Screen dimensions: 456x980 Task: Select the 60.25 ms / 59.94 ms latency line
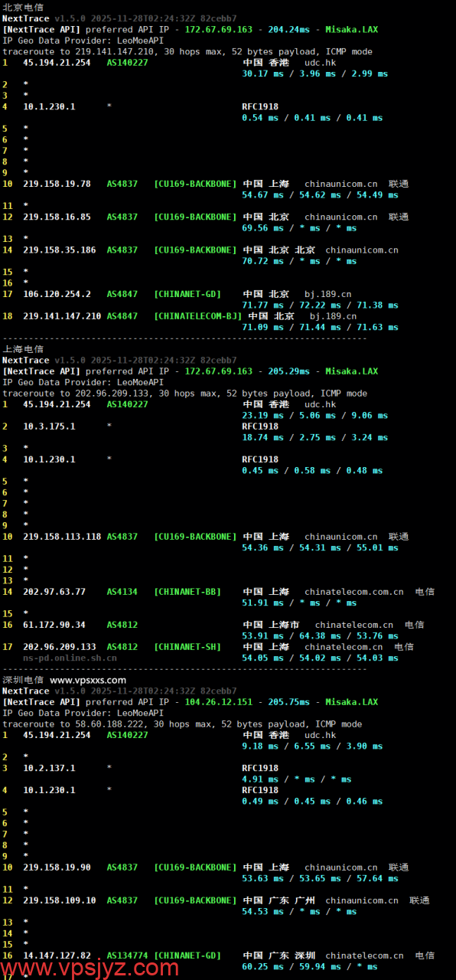coord(310,966)
